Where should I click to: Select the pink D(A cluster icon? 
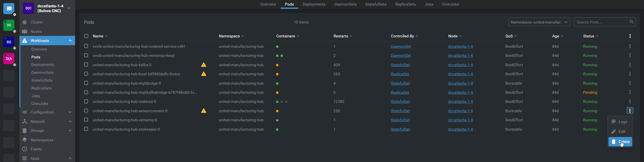tap(9, 59)
